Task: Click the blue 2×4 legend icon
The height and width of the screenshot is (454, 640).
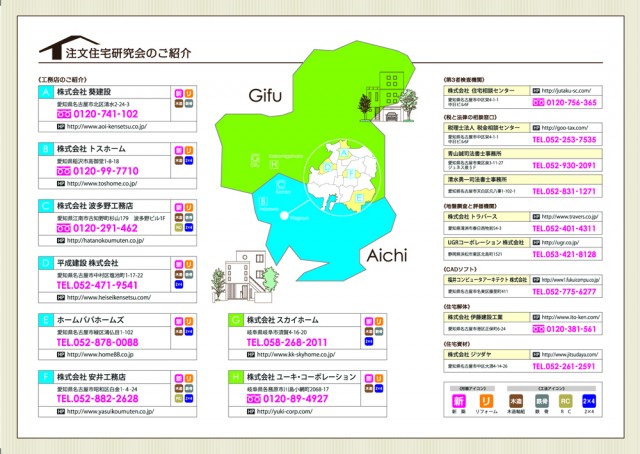Action: pos(598,400)
